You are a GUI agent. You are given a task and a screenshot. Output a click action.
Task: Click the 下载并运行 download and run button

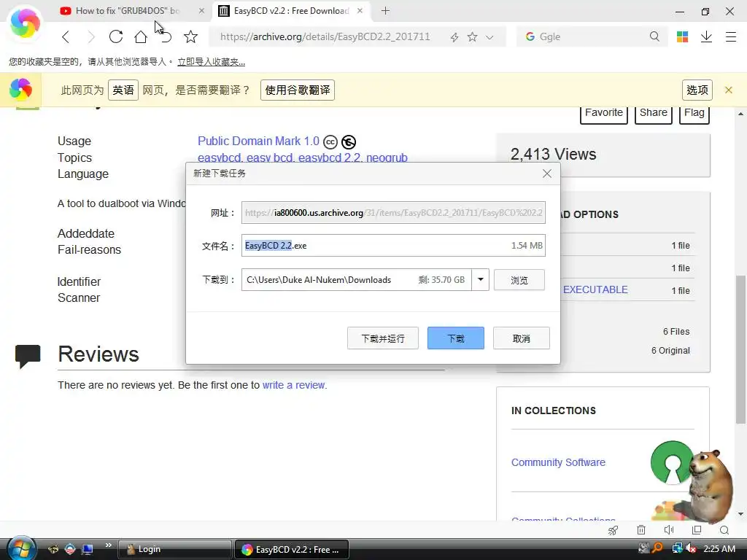382,338
